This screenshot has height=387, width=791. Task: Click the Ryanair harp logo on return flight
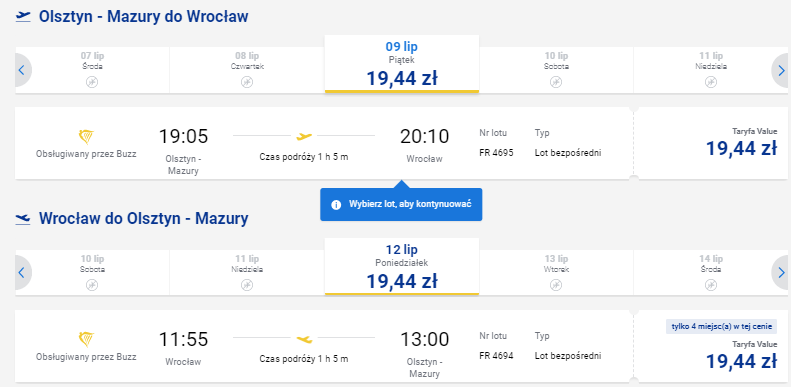[x=86, y=339]
